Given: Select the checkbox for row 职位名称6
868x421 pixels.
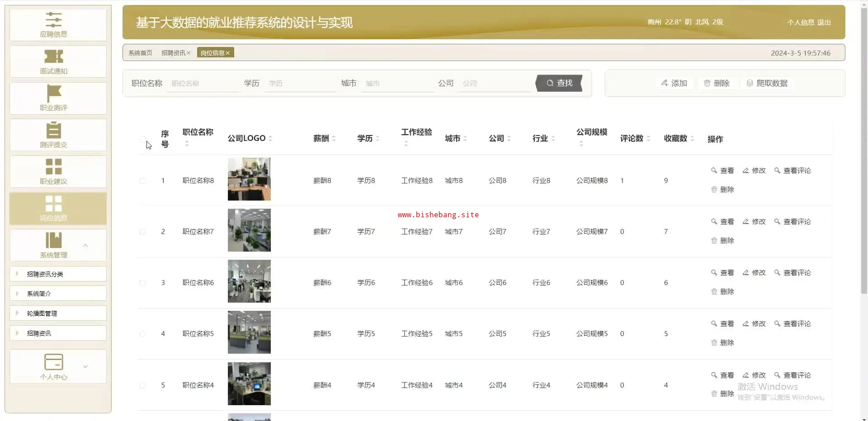Looking at the screenshot, I should tap(143, 283).
